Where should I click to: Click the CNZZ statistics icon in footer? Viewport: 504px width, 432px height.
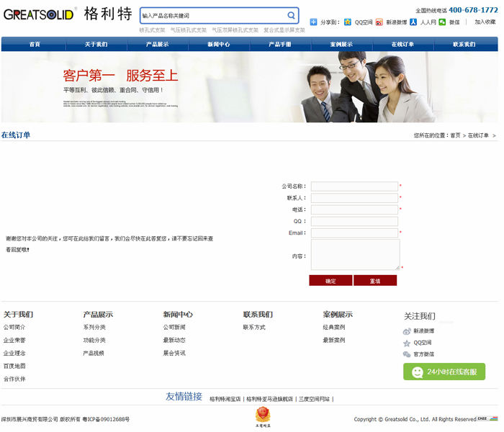(482, 418)
